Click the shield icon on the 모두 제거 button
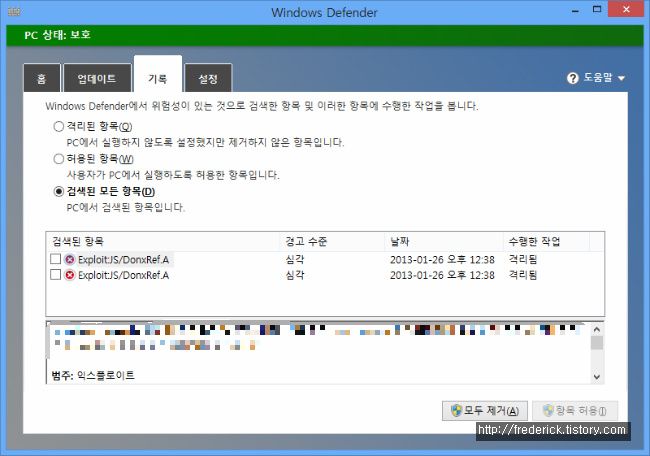Viewport: 650px width, 456px height. click(x=456, y=410)
